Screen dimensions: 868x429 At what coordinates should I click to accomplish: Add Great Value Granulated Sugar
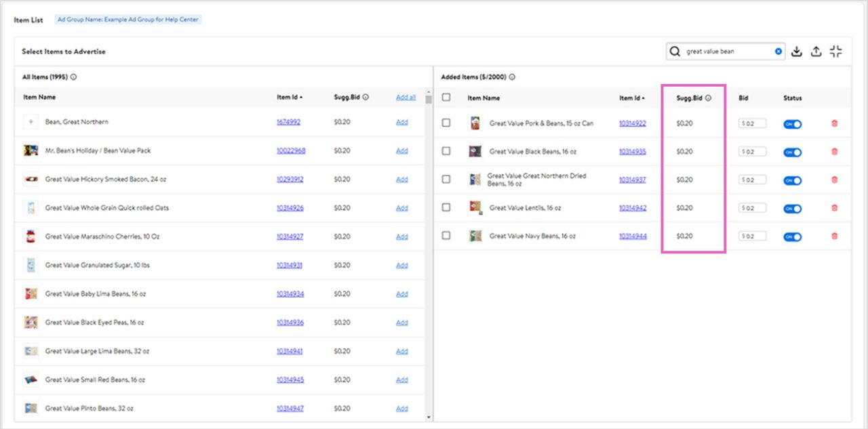click(402, 265)
